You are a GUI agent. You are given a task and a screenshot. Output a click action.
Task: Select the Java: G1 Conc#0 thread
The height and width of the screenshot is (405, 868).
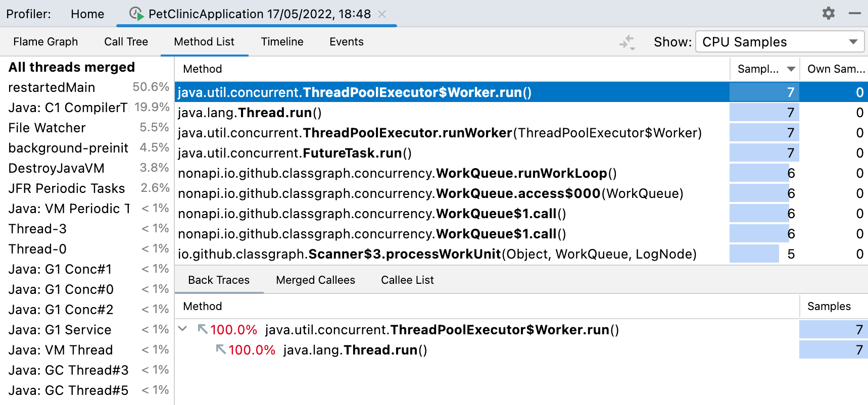coord(87,289)
